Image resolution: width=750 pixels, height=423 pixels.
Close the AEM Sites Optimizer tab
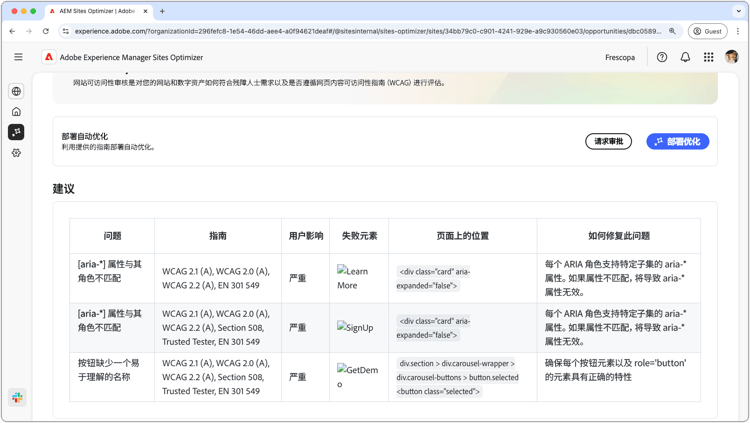pos(145,11)
